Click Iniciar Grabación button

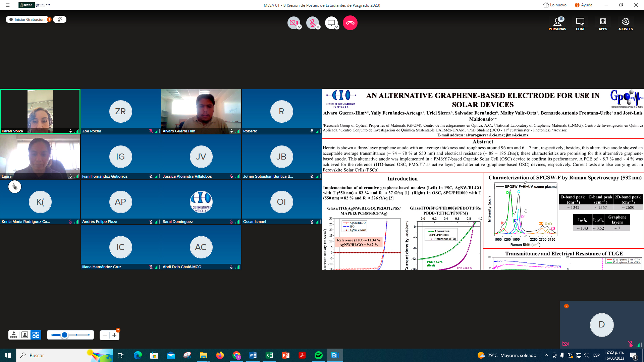coord(27,19)
